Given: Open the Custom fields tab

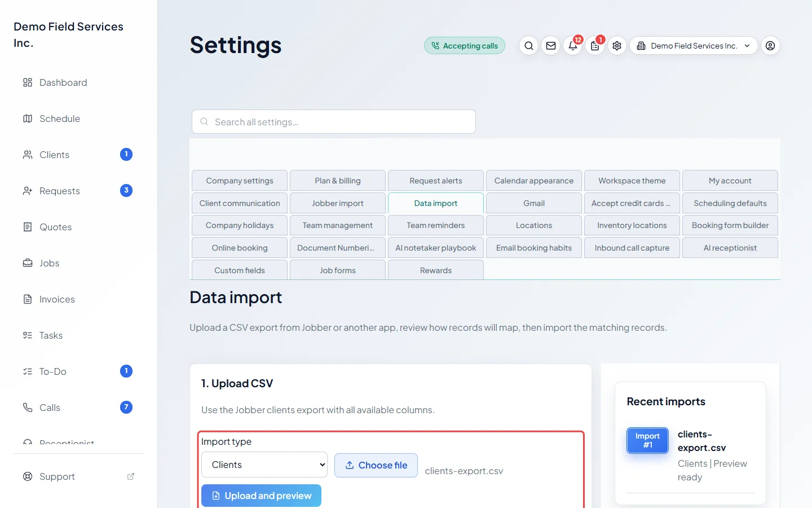Looking at the screenshot, I should 240,270.
